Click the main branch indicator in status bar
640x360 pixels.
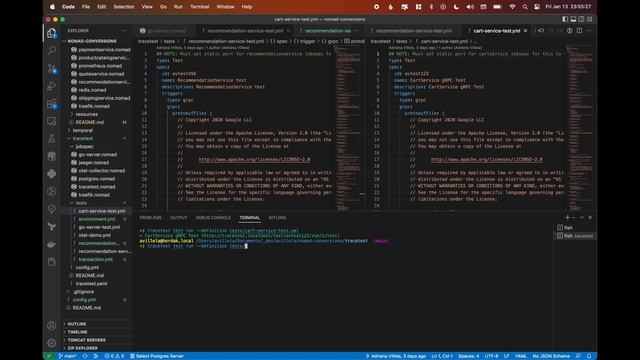coord(68,356)
